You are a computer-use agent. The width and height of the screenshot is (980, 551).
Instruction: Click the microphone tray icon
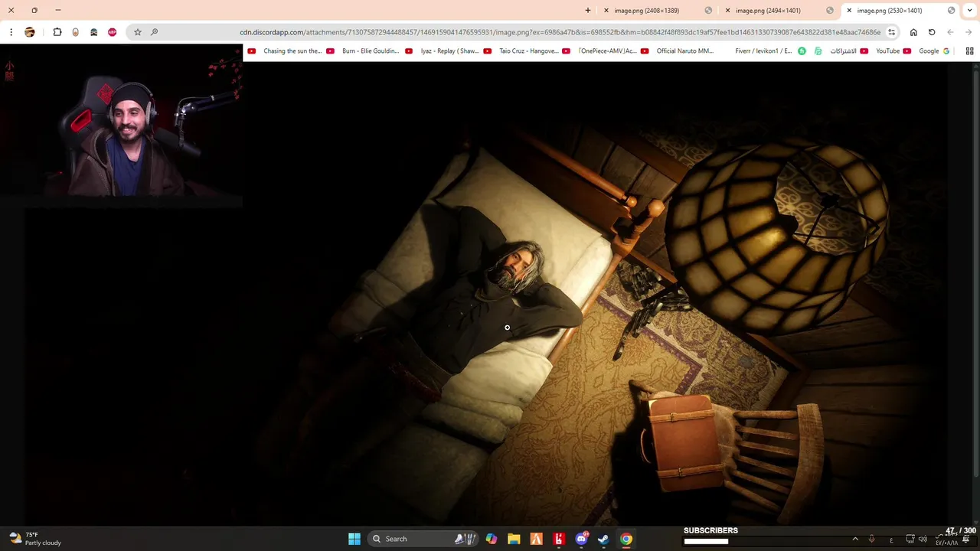871,539
